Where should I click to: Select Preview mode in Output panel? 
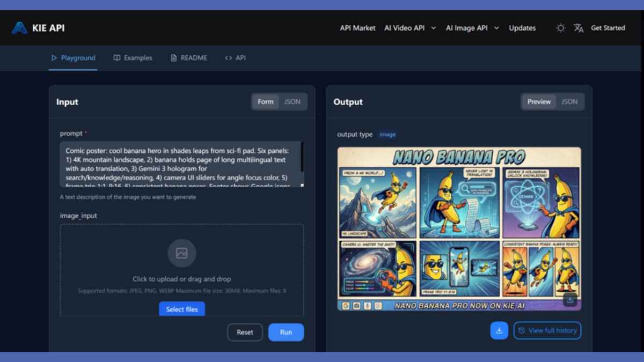(539, 102)
